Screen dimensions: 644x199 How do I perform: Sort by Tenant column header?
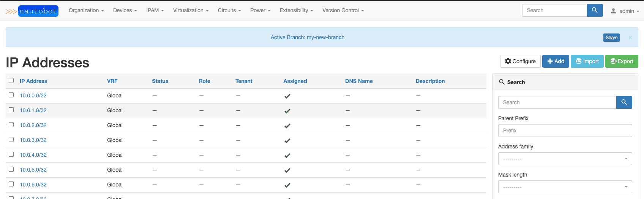244,81
